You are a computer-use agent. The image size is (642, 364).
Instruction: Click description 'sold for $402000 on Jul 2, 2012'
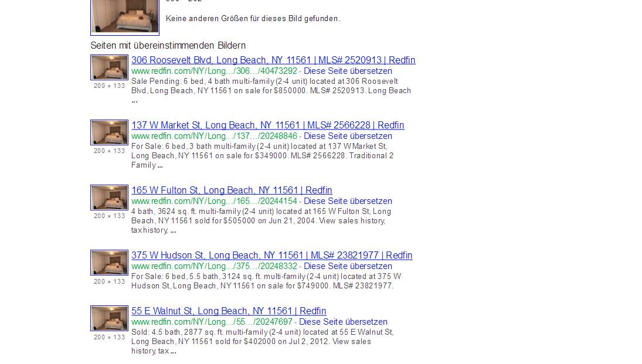coord(263,342)
